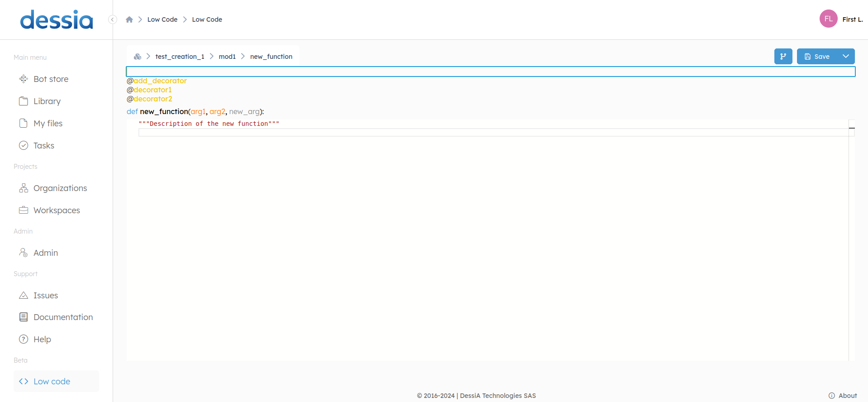Click the Admin user-gear icon
868x402 pixels.
(24, 253)
